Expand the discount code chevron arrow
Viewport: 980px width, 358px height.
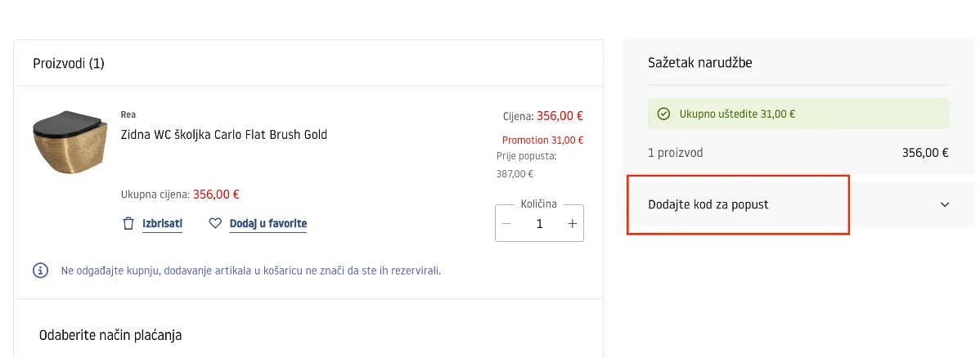pyautogui.click(x=945, y=204)
